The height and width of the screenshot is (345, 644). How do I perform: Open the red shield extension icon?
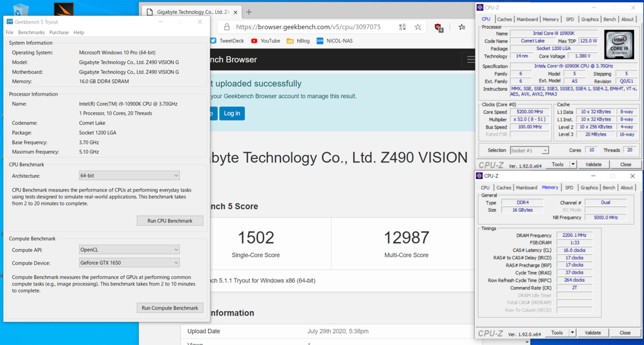[438, 27]
